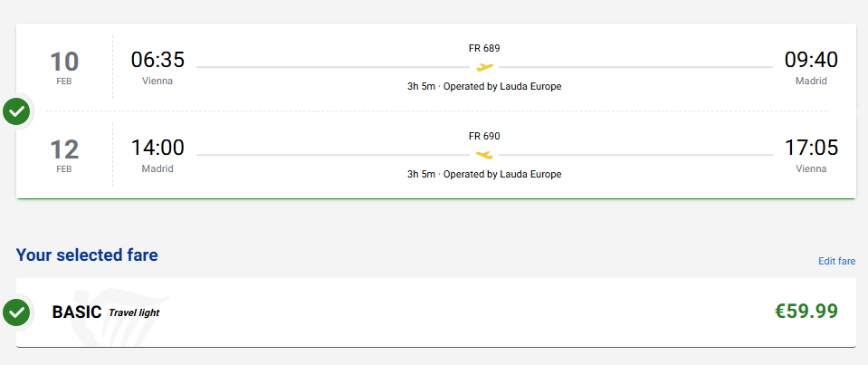This screenshot has width=868, height=365.
Task: Click the 10 FEB outbound date
Action: click(64, 66)
